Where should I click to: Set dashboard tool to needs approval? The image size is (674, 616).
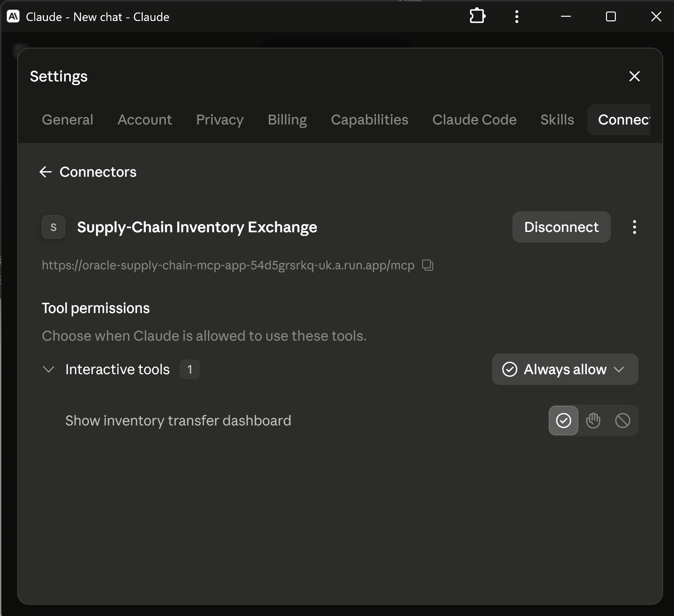tap(593, 421)
